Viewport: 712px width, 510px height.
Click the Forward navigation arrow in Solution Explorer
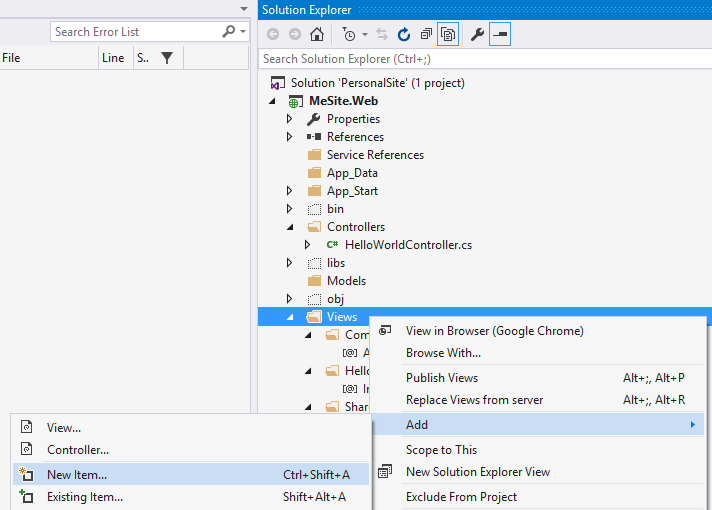[295, 34]
